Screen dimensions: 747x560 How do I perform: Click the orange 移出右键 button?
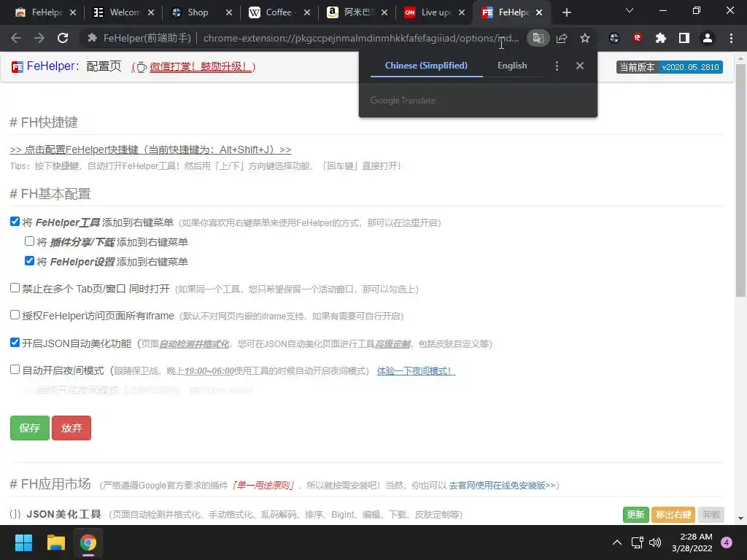(673, 515)
